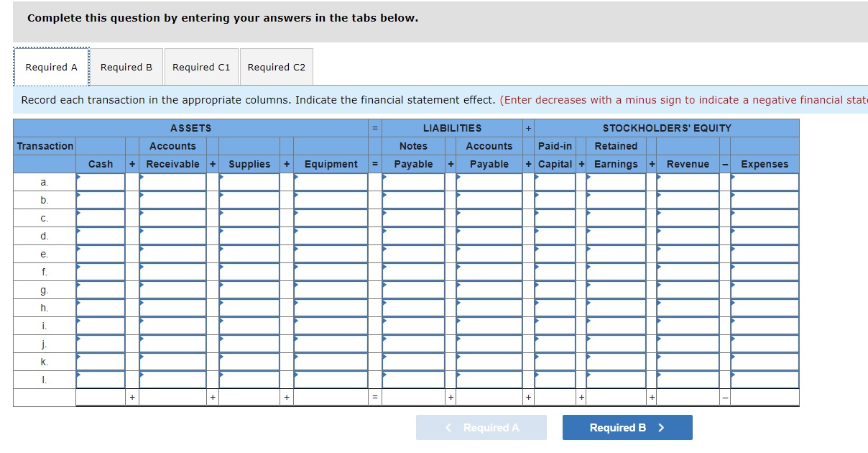Click the Cash cell for transaction a
The width and height of the screenshot is (868, 453).
(x=102, y=182)
